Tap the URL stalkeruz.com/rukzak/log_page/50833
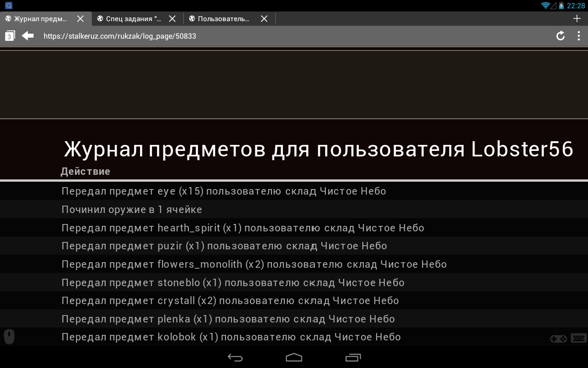The width and height of the screenshot is (588, 368). click(119, 36)
